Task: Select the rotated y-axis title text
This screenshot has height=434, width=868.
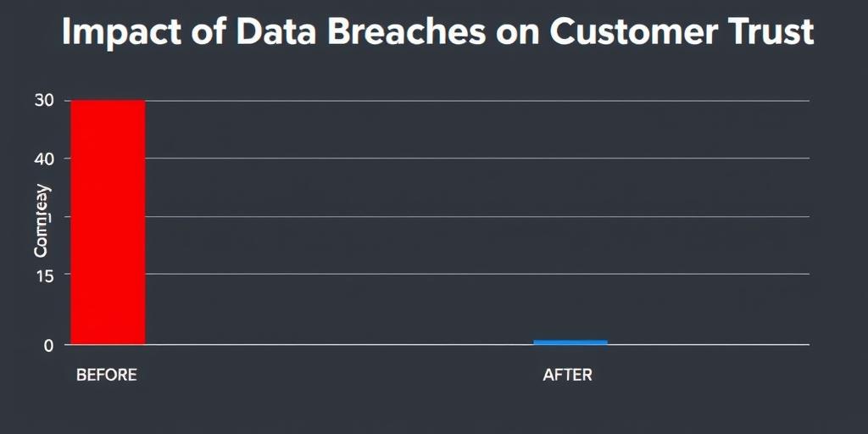Action: click(42, 222)
